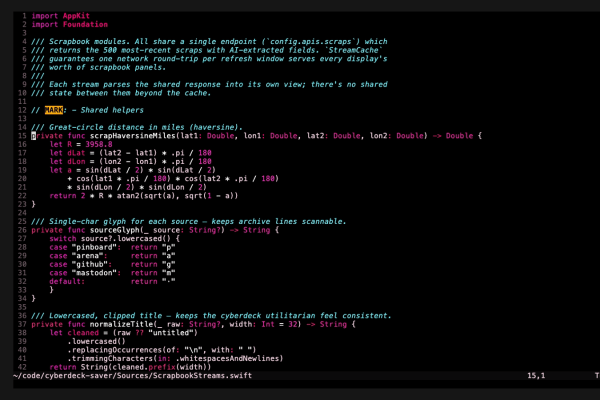
Task: Click 'cleaned.prefix(width)' on line 42
Action: click(162, 367)
